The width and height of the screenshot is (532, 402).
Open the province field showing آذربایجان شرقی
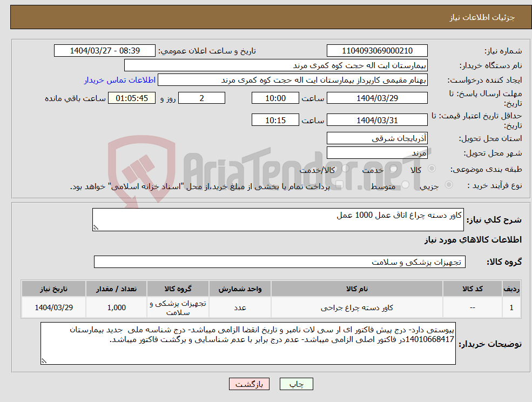point(376,138)
